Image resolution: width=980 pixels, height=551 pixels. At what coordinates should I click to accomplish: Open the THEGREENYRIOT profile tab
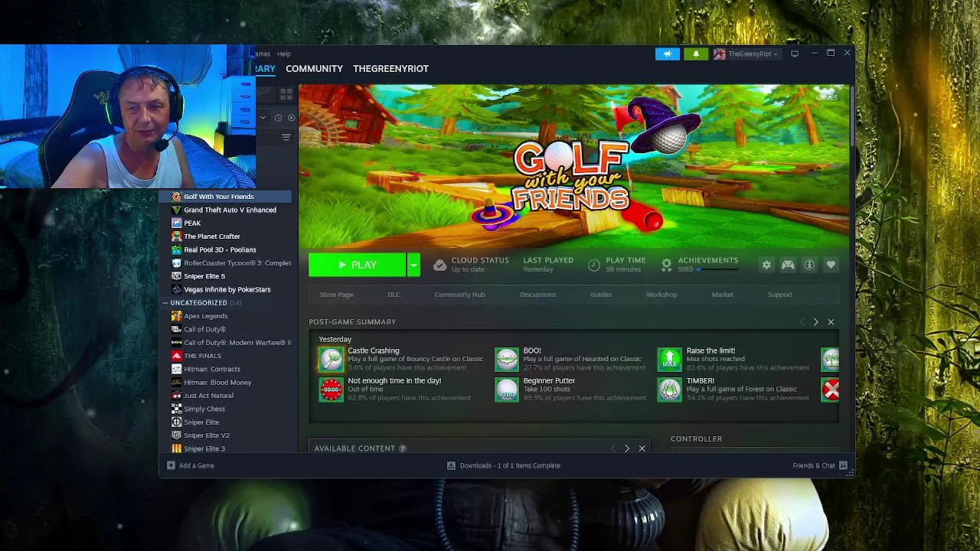[x=390, y=68]
